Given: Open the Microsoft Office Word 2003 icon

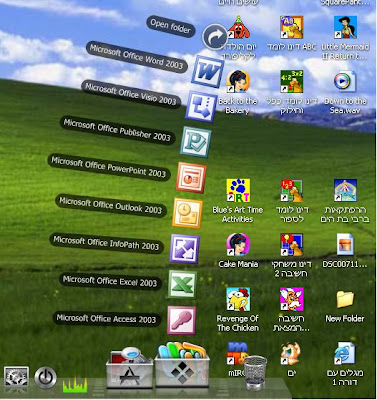Looking at the screenshot, I should coord(208,72).
